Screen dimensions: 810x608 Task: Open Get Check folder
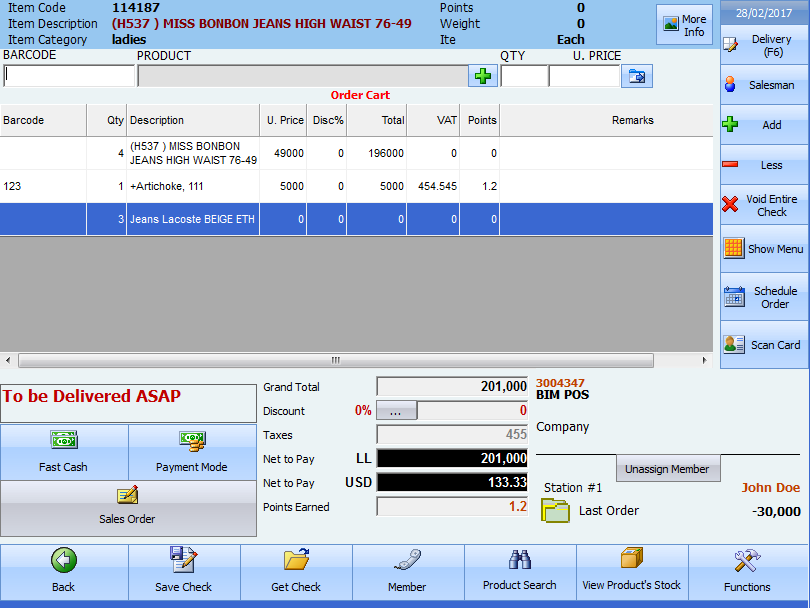296,572
